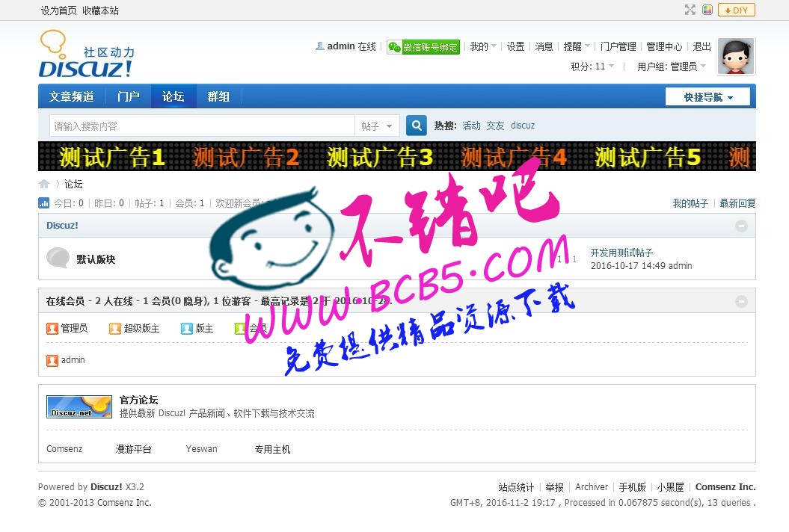Click hot search term 活动

pyautogui.click(x=471, y=126)
